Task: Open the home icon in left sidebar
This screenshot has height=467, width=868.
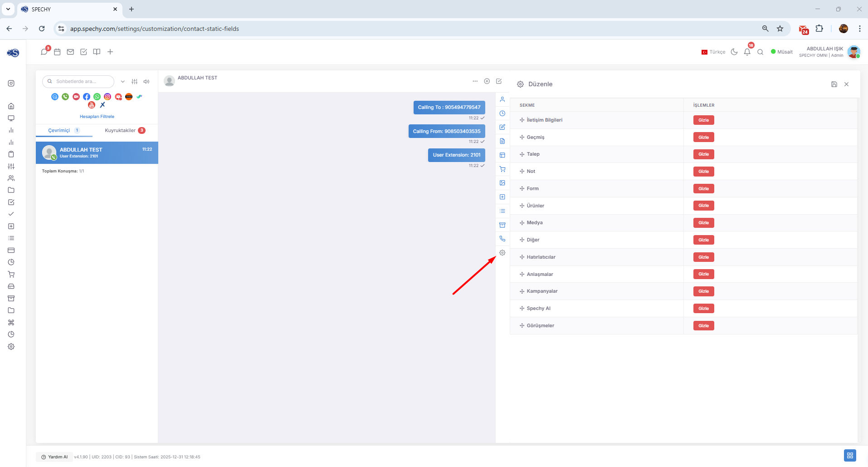Action: coord(11,106)
